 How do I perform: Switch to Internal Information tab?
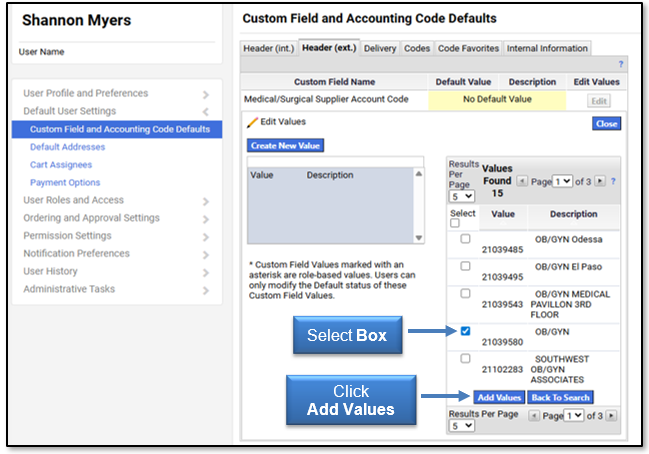pos(547,48)
